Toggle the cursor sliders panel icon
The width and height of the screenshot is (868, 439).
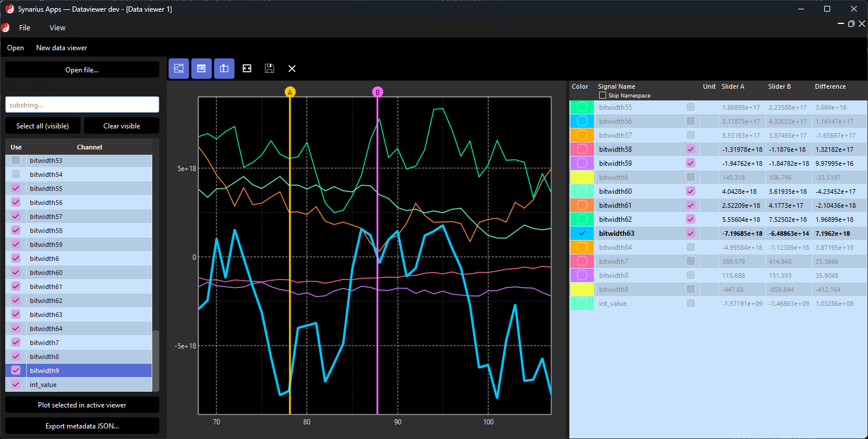click(224, 68)
